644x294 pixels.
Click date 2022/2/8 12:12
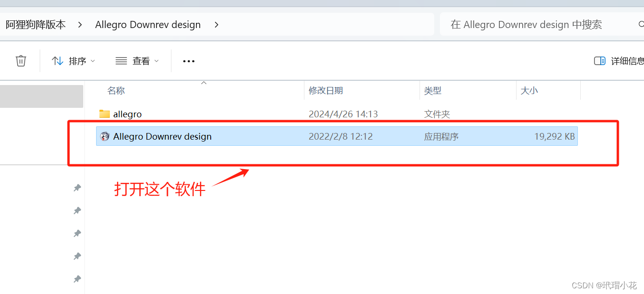pos(341,136)
